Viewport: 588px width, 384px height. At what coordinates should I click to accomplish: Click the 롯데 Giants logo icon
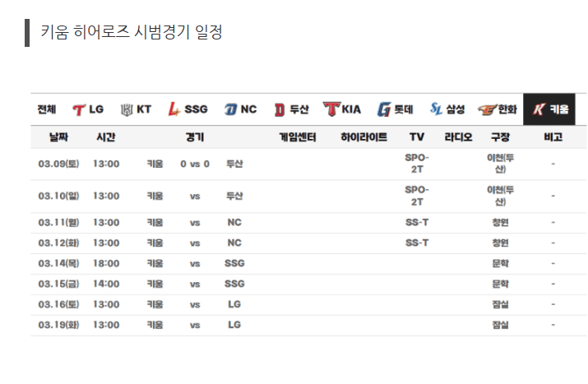point(384,109)
